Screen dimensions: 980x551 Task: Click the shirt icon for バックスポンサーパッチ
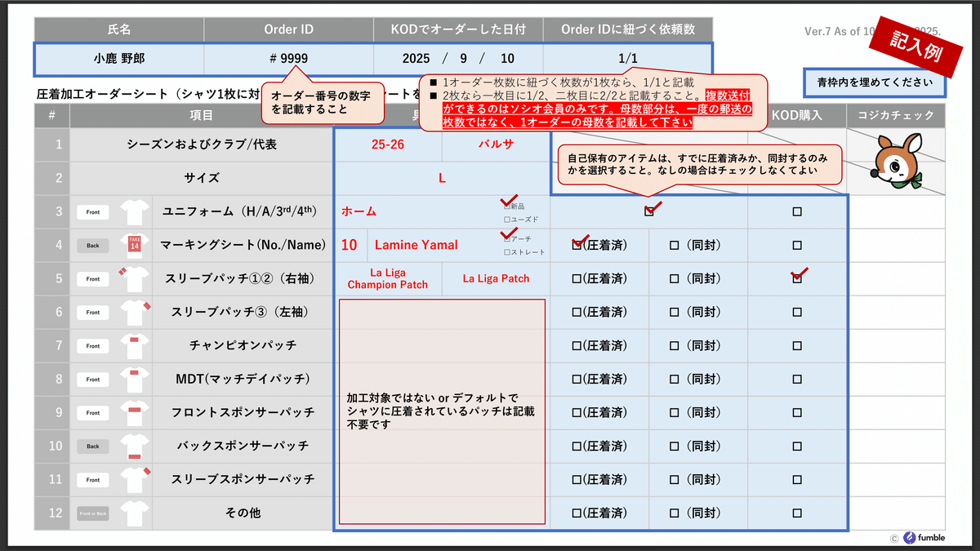coord(135,447)
